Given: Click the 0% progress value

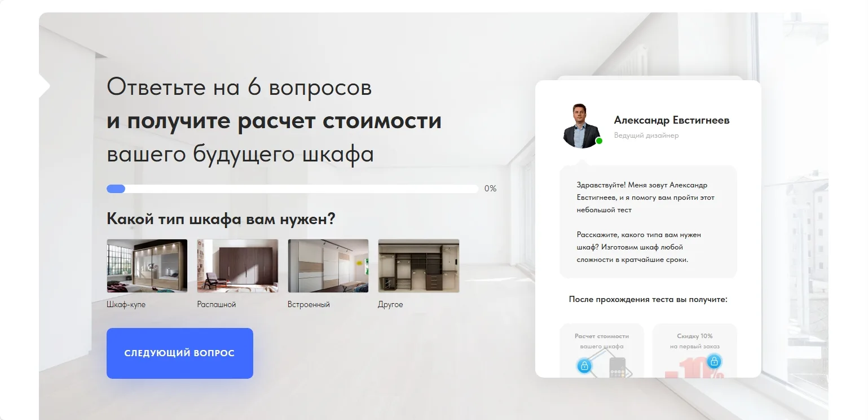Looking at the screenshot, I should [x=491, y=189].
